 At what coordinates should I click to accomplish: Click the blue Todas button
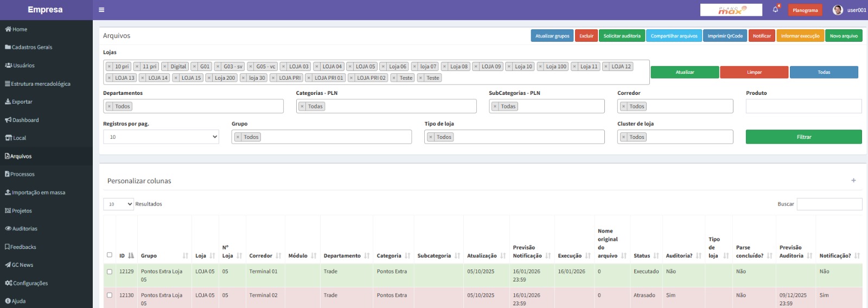[824, 72]
